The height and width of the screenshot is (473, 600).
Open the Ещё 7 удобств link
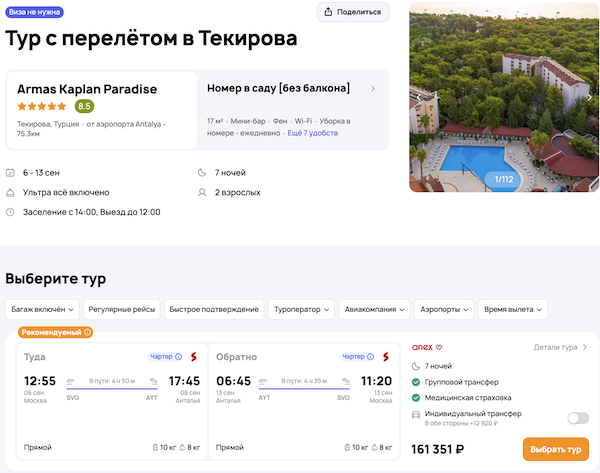coord(312,133)
